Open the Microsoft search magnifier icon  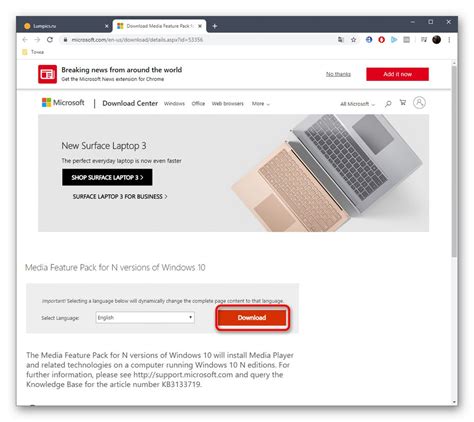[x=388, y=104]
